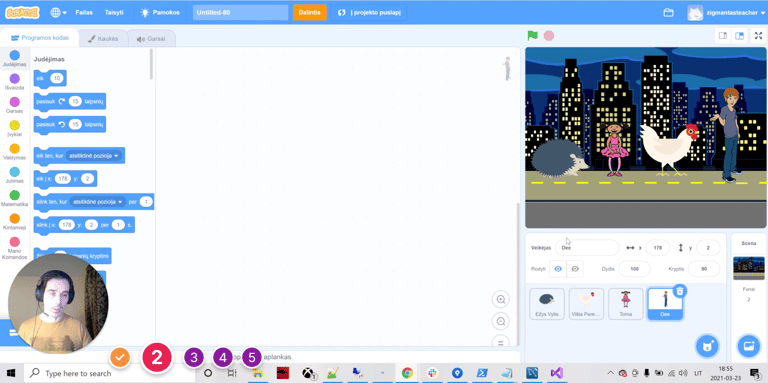The image size is (768, 383).
Task: Select Įvykiai block category
Action: click(15, 128)
